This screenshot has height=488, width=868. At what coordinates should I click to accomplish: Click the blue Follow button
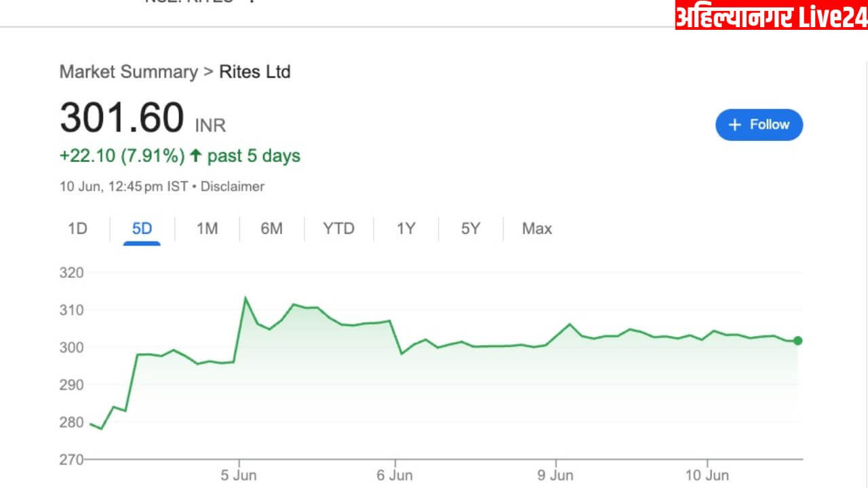[x=759, y=125]
